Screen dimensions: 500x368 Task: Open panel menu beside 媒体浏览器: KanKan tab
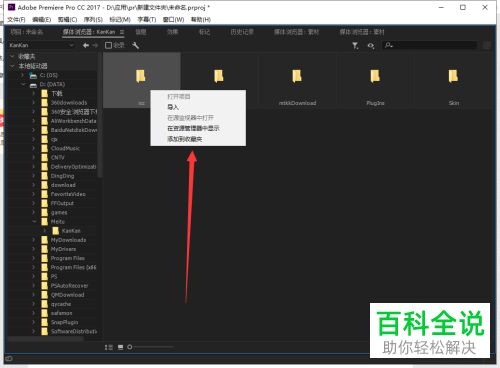tap(122, 32)
